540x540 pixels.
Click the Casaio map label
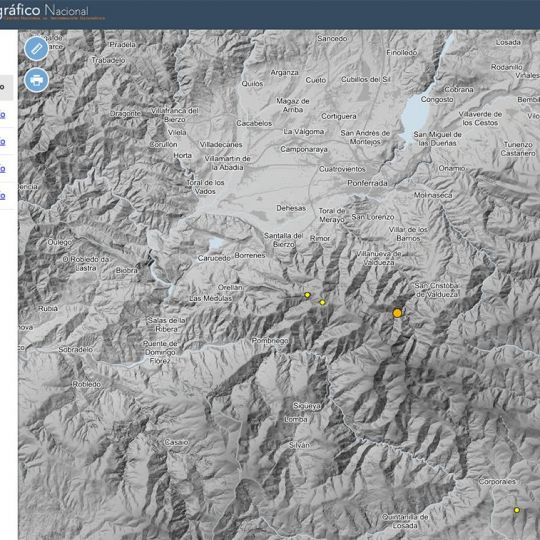[176, 442]
